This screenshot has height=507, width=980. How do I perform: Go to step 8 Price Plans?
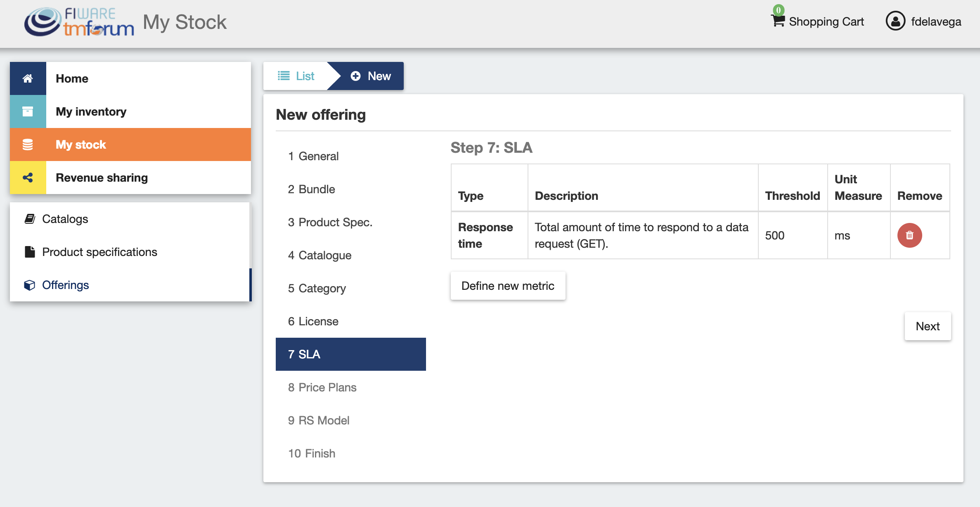pyautogui.click(x=351, y=387)
